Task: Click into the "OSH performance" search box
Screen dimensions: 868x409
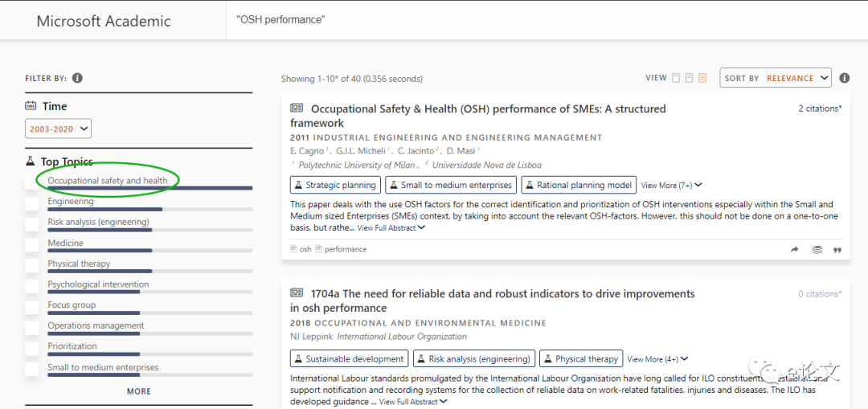Action: (547, 20)
